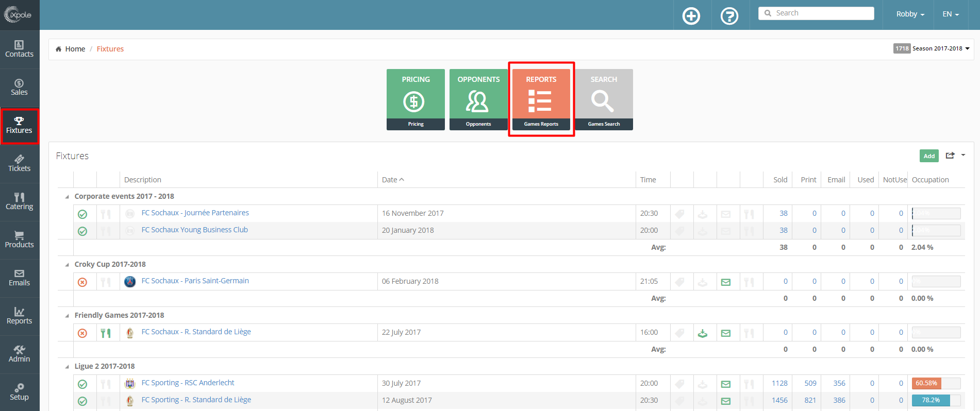Open the help question mark icon
The height and width of the screenshot is (411, 980).
tap(729, 16)
